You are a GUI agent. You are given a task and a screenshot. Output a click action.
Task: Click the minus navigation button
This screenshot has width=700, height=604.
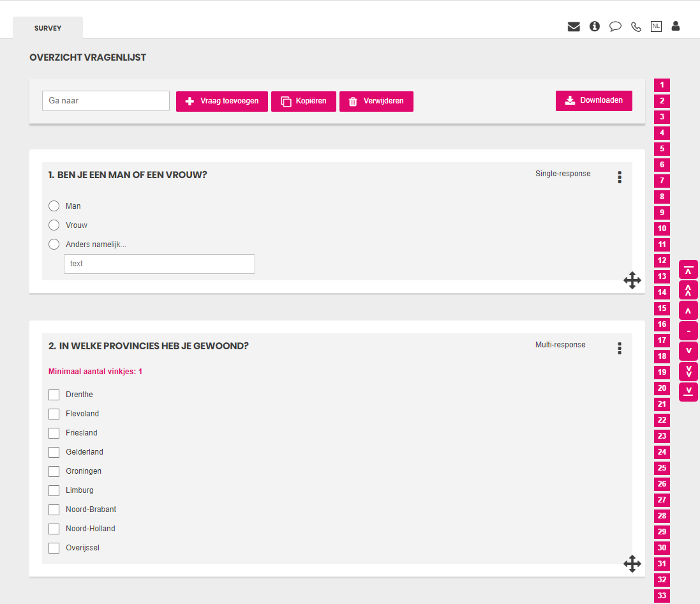689,331
